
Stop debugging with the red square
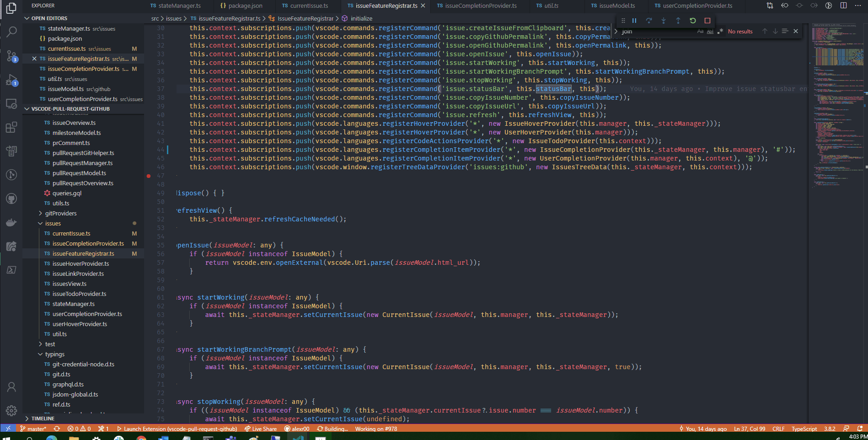coord(707,21)
